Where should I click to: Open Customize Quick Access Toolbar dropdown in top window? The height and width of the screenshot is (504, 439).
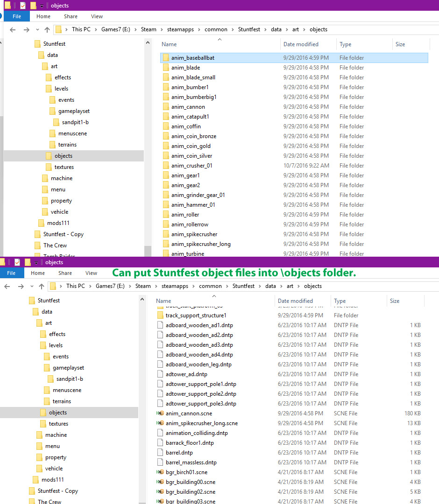[42, 6]
